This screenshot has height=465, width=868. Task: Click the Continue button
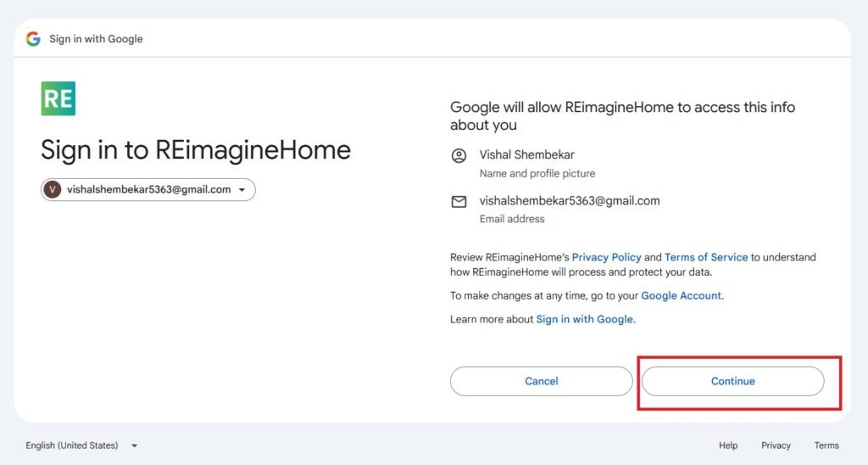(733, 381)
